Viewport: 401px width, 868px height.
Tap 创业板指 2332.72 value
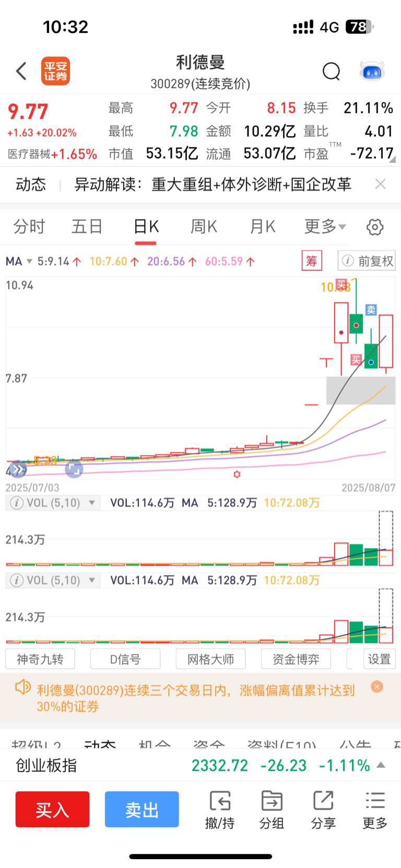tap(220, 765)
